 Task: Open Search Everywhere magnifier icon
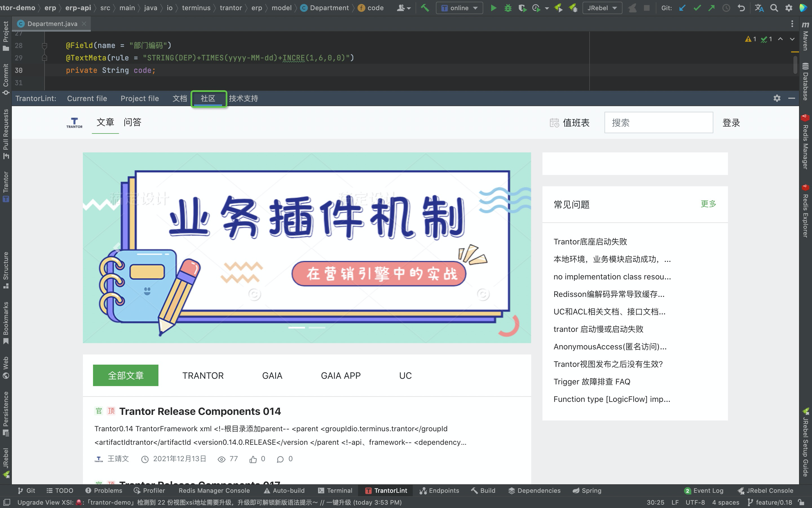[774, 8]
